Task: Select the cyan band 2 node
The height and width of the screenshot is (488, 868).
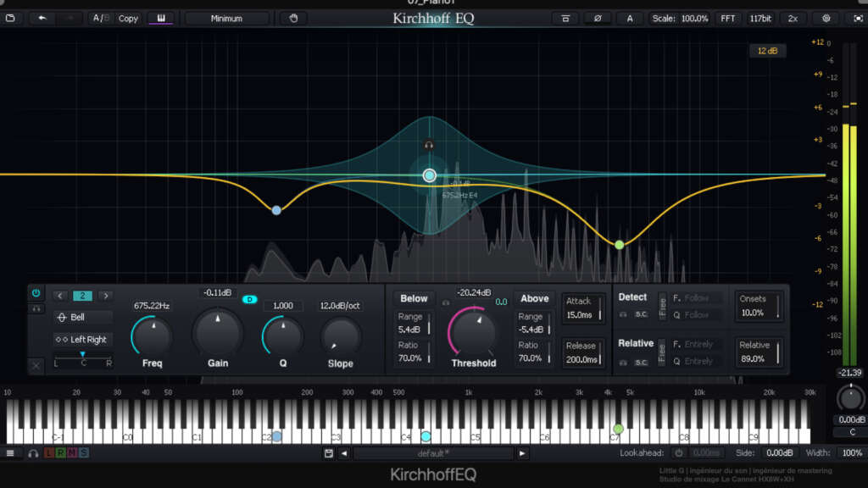Action: pyautogui.click(x=430, y=175)
